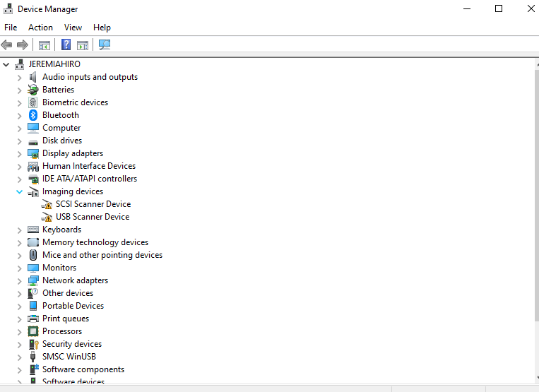Click the Forward arrow toolbar icon
Image resolution: width=539 pixels, height=392 pixels.
click(23, 44)
